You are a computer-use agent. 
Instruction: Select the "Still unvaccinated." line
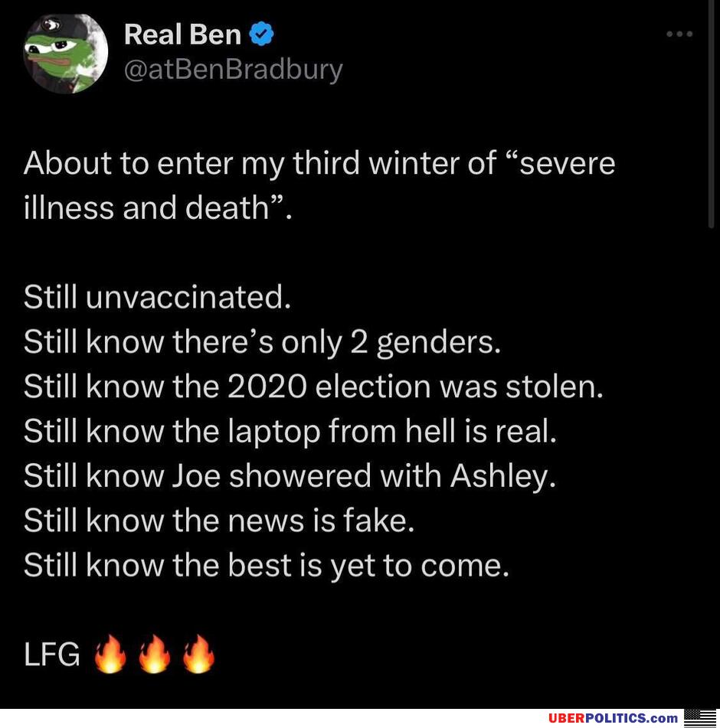(x=158, y=297)
